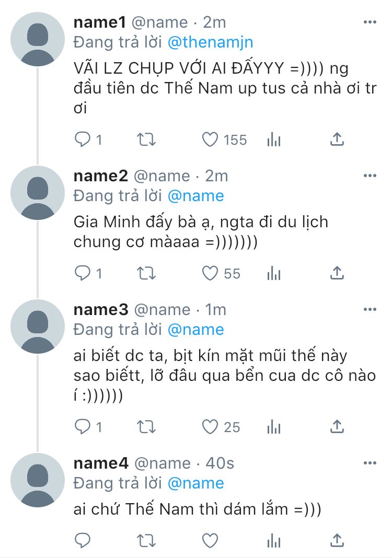Open more options for name1's tweet
392x558 pixels.
(370, 22)
